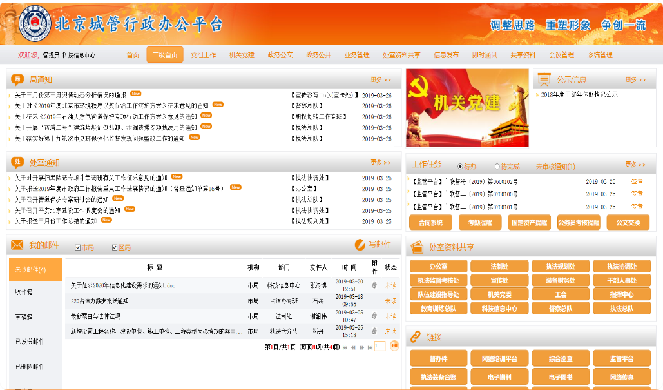Select the 未读邮件 mail folder tab
The width and height of the screenshot is (663, 390).
pos(36,269)
